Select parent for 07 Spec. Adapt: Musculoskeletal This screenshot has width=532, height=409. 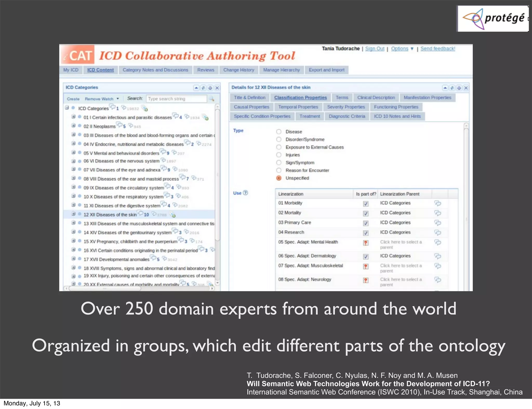[401, 268]
